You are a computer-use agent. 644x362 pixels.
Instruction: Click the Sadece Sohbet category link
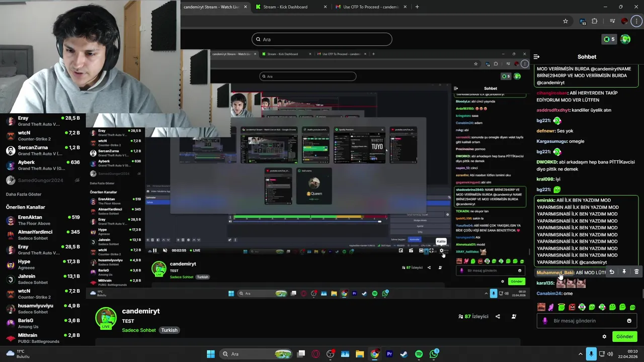pos(139,330)
